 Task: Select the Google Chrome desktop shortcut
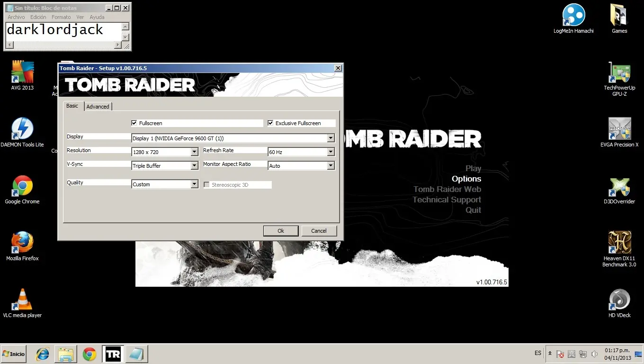(22, 190)
